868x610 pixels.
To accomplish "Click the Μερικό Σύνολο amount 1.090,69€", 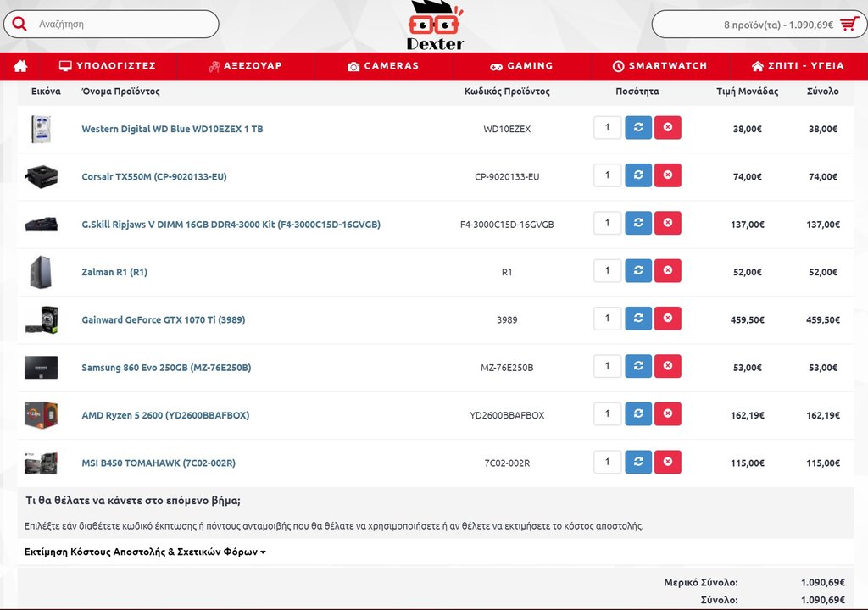I will tap(822, 582).
